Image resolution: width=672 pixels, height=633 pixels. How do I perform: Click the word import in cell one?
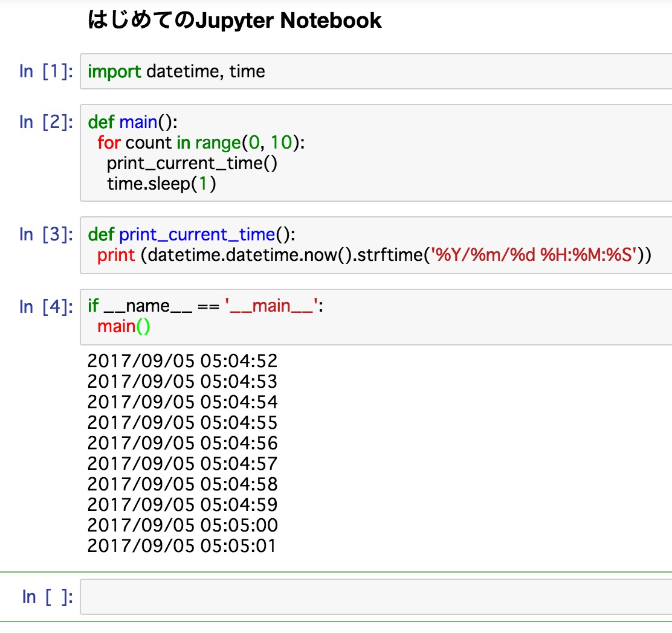114,71
